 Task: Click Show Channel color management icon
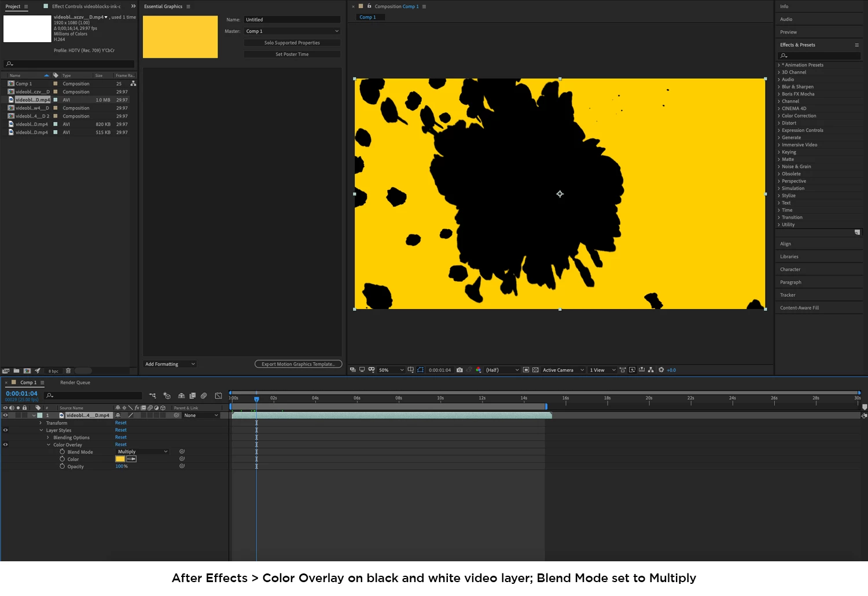coord(479,370)
